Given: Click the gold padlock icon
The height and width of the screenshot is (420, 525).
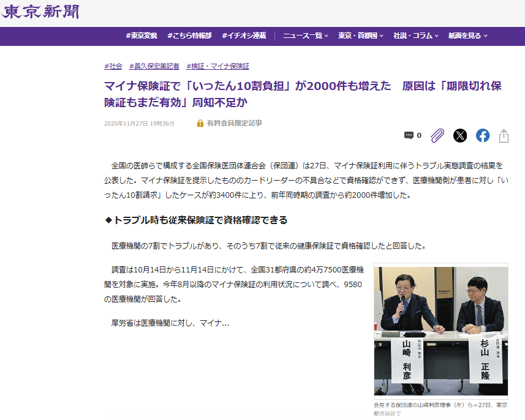Looking at the screenshot, I should (200, 123).
